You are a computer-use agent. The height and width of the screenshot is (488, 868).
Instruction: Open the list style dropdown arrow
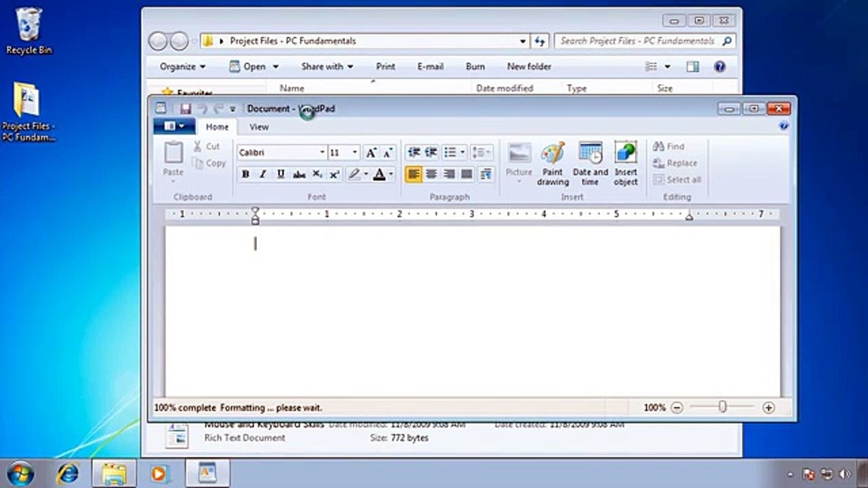[x=462, y=152]
